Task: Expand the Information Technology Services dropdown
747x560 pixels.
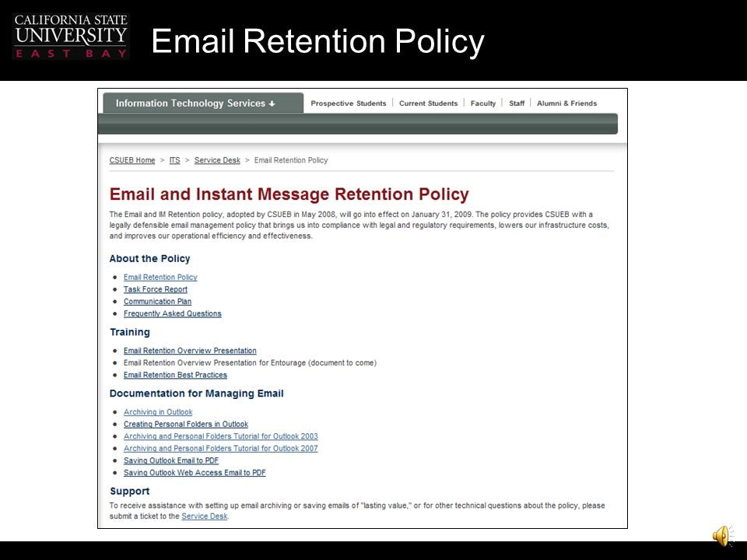Action: pyautogui.click(x=195, y=103)
